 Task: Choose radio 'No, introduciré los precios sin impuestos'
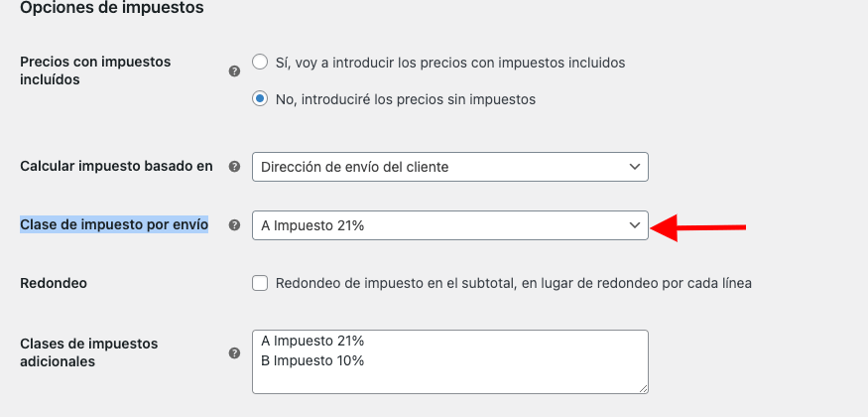tap(260, 98)
